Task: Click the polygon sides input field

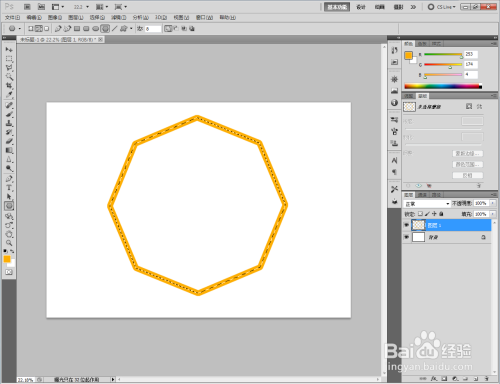Action: click(x=153, y=29)
